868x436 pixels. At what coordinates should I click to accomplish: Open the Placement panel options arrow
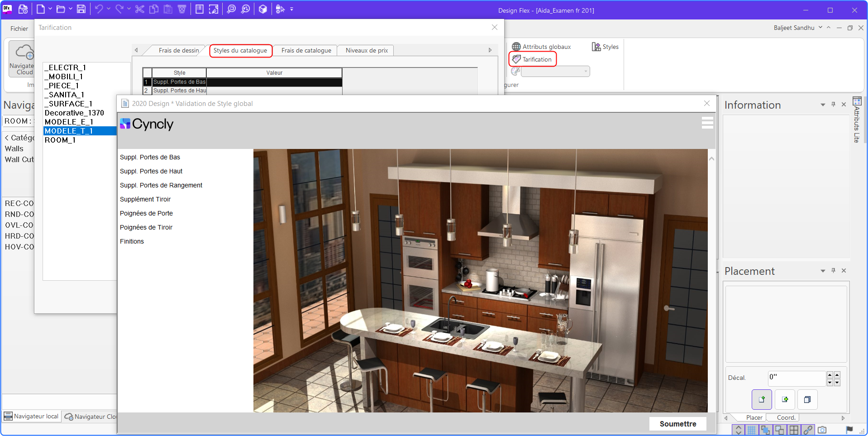(x=823, y=271)
